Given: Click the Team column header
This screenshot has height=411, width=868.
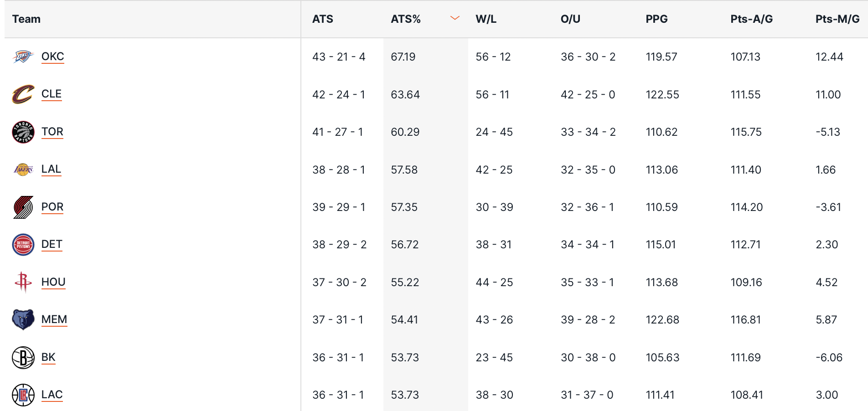Looking at the screenshot, I should (x=26, y=19).
